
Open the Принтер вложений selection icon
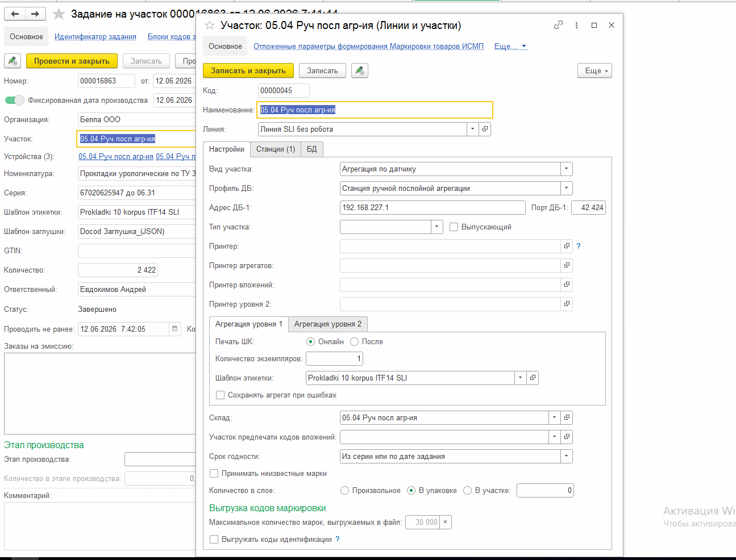coord(567,285)
